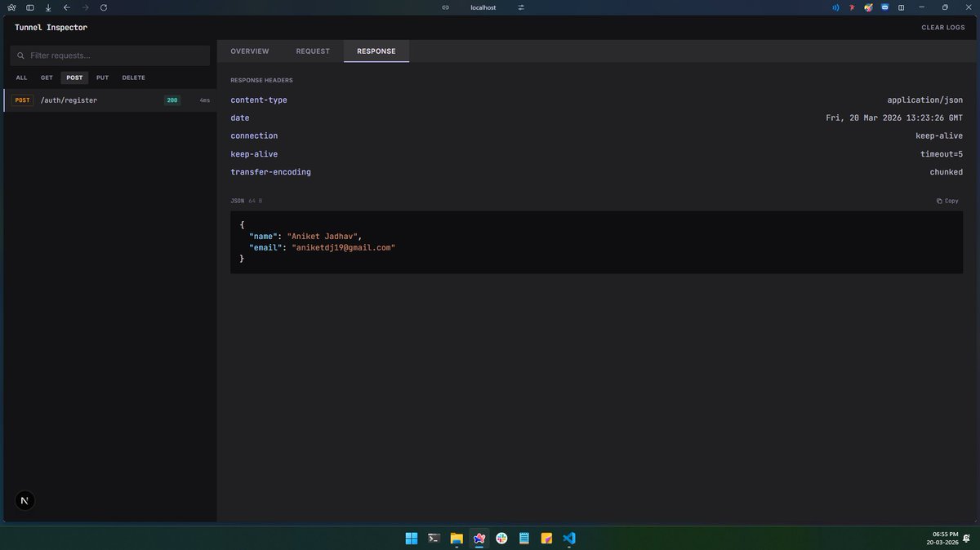Click the search magnifier icon in filter box
This screenshot has width=980, height=550.
click(x=20, y=55)
